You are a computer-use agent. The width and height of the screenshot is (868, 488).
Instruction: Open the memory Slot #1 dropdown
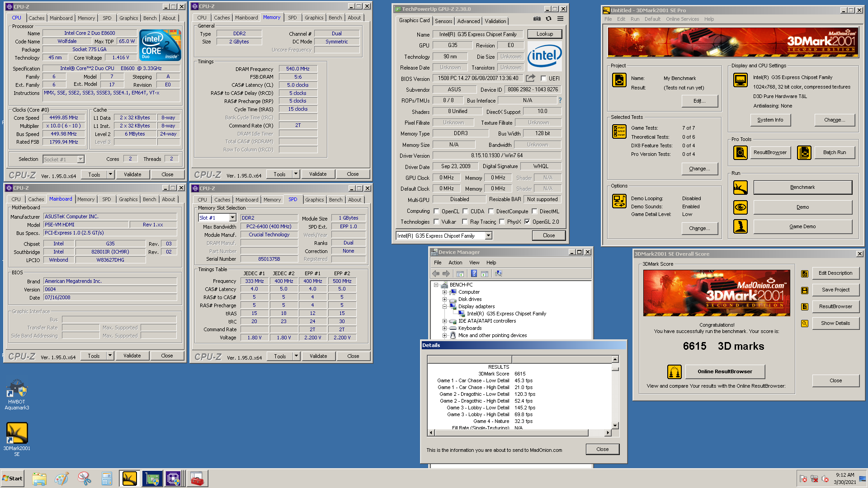coord(232,218)
